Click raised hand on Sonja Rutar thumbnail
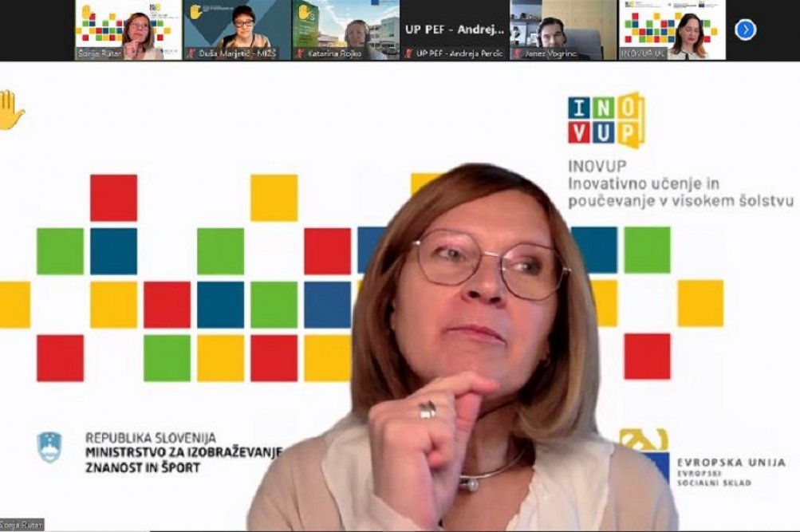This screenshot has height=532, width=800. pos(87,12)
